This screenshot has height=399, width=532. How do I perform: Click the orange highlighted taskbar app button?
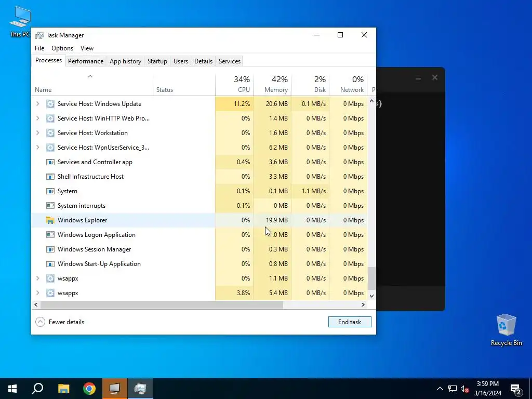coord(115,389)
